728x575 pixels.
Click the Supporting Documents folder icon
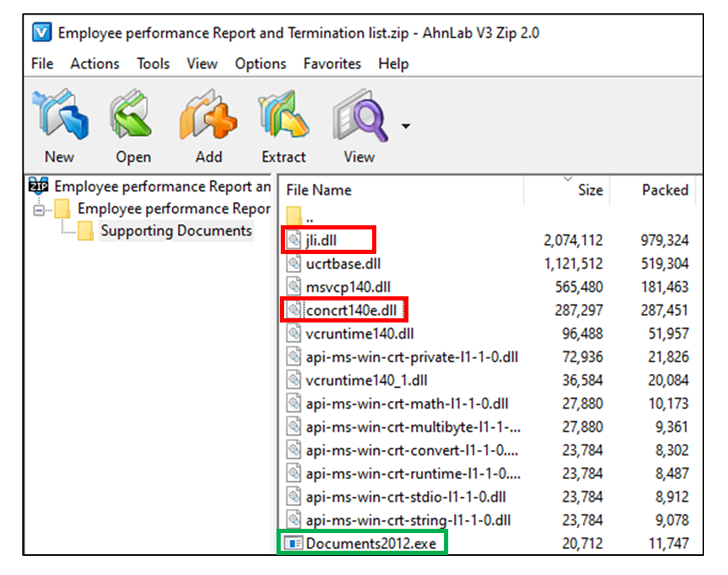(85, 231)
